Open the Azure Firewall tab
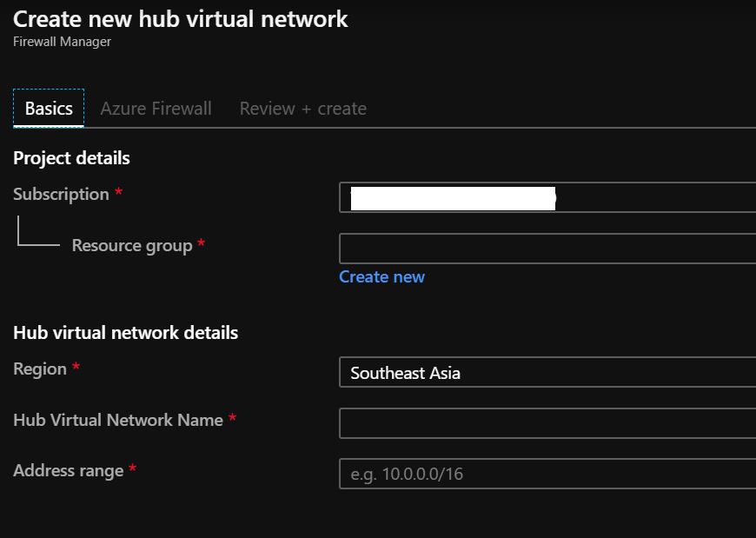Image resolution: width=756 pixels, height=538 pixels. tap(156, 109)
